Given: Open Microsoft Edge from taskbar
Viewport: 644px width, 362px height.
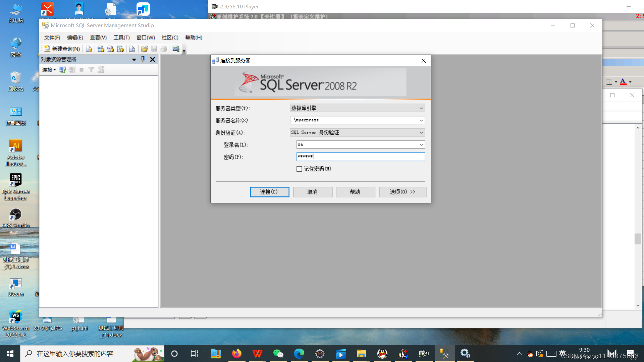Looking at the screenshot, I should coord(299,354).
